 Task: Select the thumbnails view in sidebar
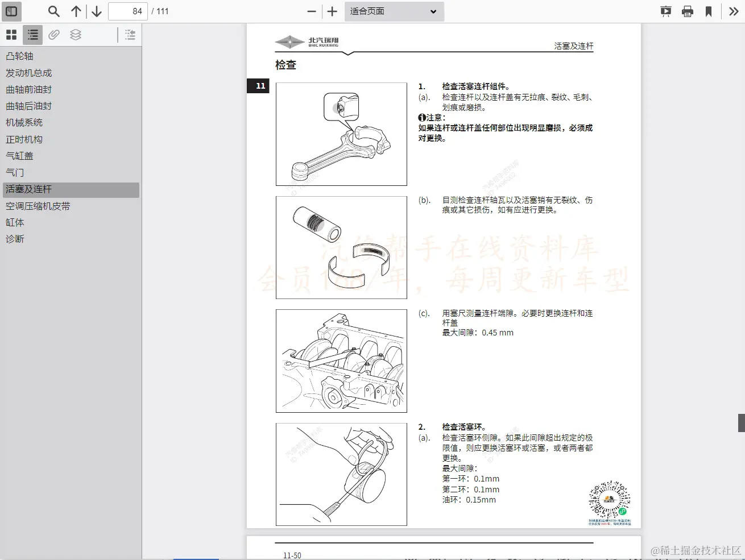point(11,35)
